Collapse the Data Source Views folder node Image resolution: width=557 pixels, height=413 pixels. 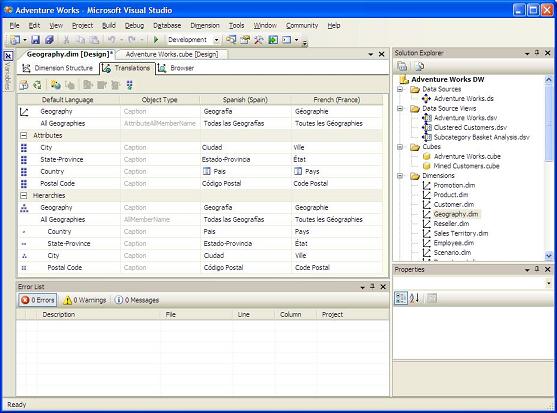pos(400,108)
